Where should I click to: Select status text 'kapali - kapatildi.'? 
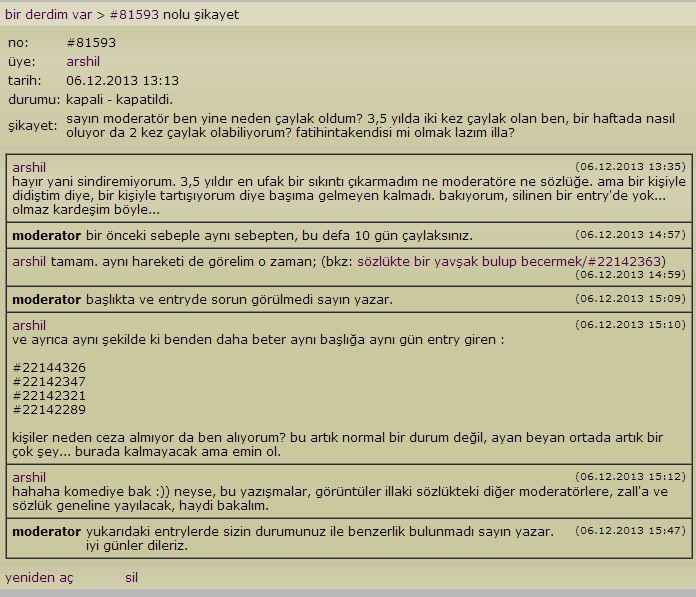click(x=119, y=99)
